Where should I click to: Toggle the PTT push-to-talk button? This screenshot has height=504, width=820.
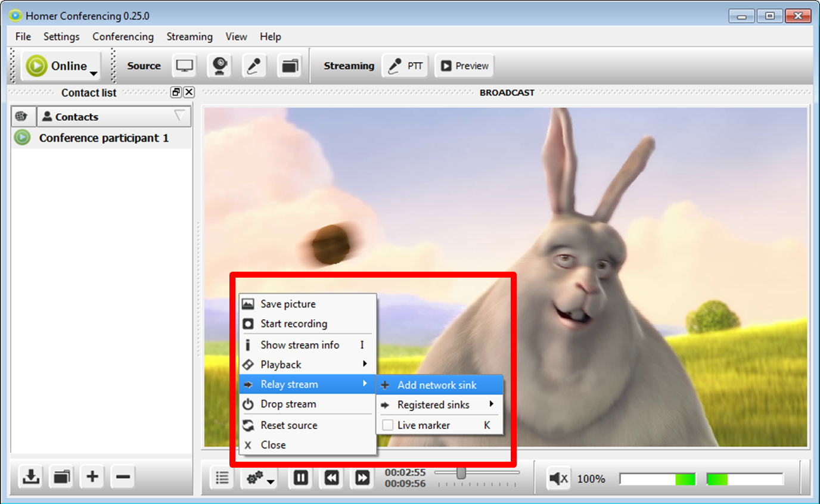405,66
